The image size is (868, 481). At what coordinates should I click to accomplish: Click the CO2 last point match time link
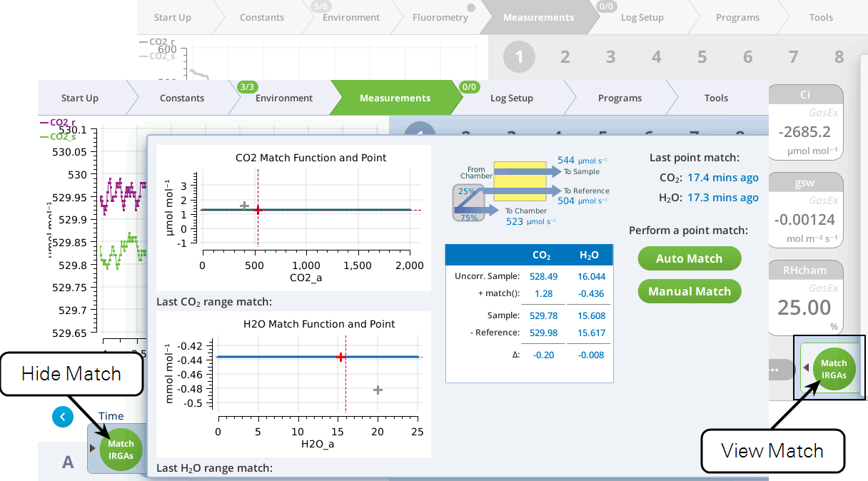722,178
